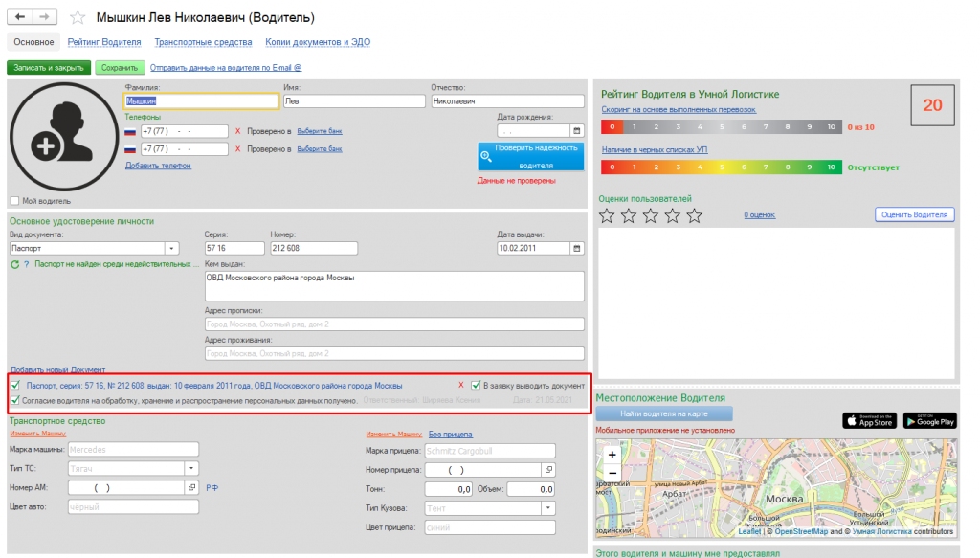This screenshot has width=980, height=558.
Task: Click Оценить Водителя button
Action: click(x=914, y=214)
